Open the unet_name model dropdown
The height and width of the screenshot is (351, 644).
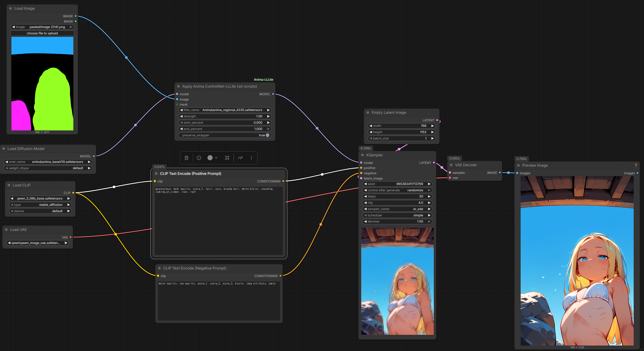point(48,162)
